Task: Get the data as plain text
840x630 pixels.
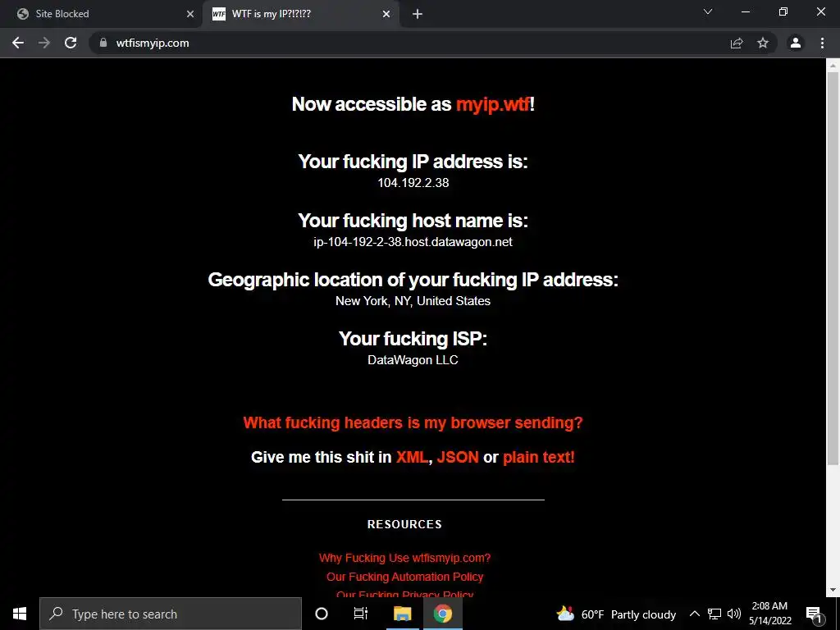Action: [x=538, y=457]
